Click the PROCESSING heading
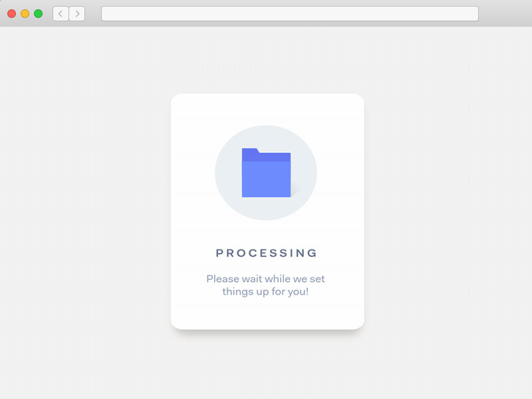Image resolution: width=532 pixels, height=399 pixels. (x=267, y=253)
